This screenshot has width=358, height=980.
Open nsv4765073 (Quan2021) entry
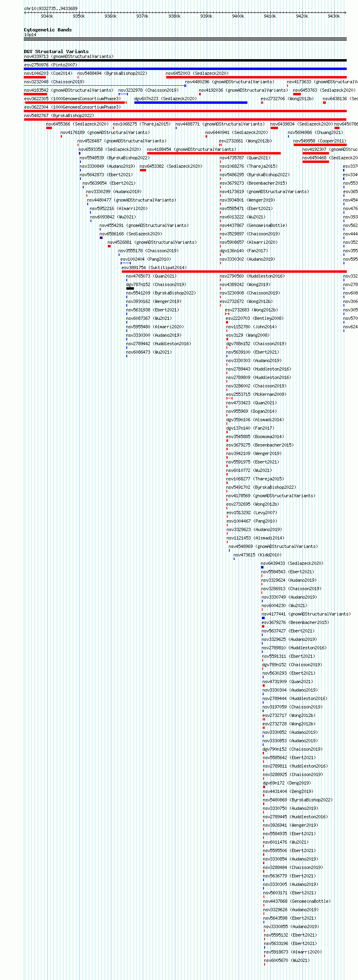click(x=151, y=276)
